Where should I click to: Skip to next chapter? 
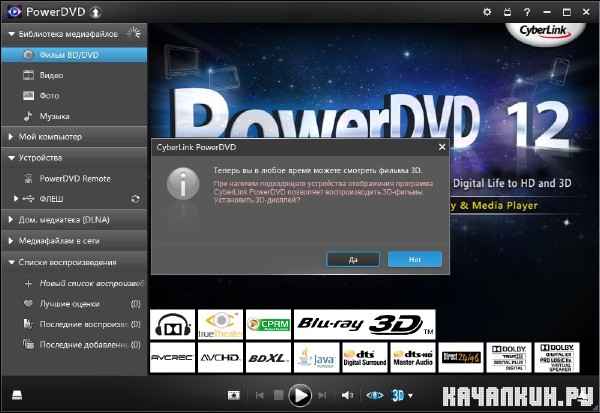(x=322, y=395)
